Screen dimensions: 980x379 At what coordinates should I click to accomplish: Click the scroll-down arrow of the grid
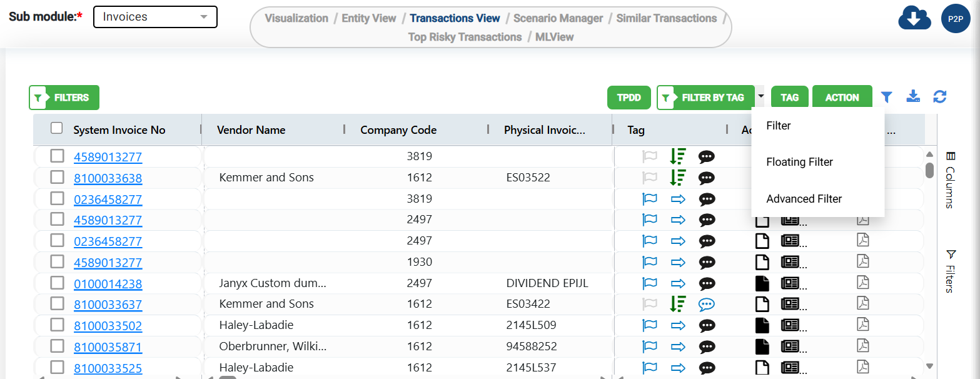[929, 366]
